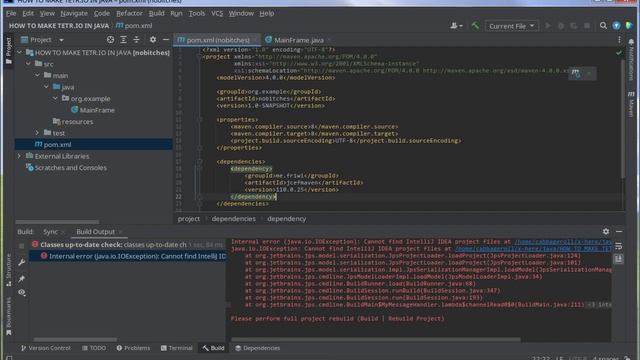The height and width of the screenshot is (360, 640).
Task: Open the Version Control tool window
Action: (46, 348)
